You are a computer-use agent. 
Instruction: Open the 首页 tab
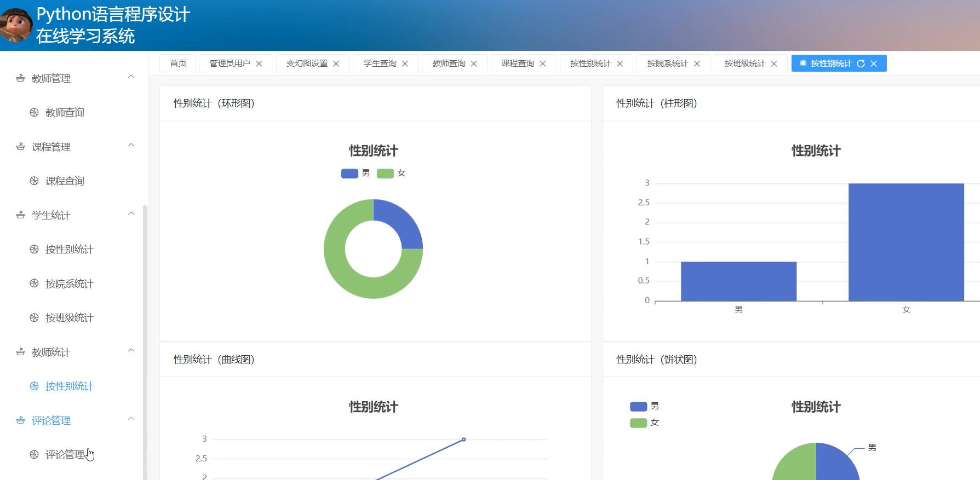[178, 63]
